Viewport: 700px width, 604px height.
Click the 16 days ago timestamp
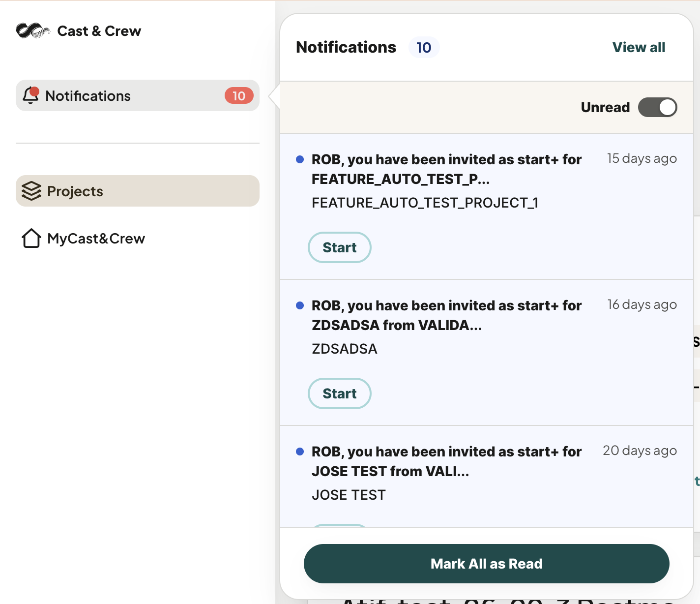[642, 304]
